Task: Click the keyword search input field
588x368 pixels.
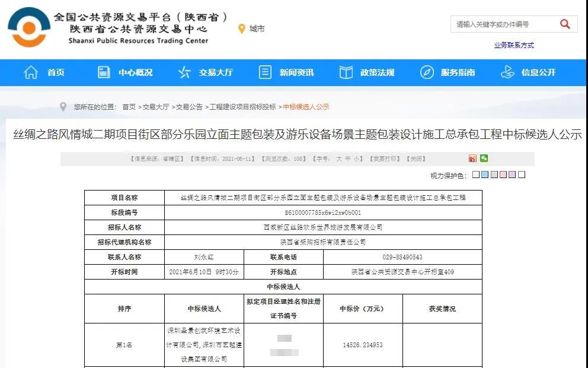Action: 504,24
